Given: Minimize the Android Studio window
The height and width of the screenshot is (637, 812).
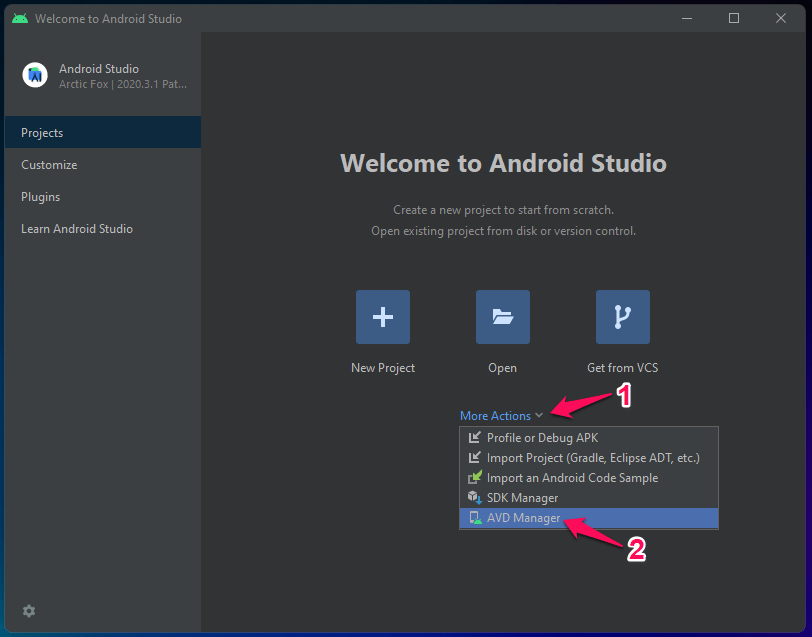Looking at the screenshot, I should point(687,18).
